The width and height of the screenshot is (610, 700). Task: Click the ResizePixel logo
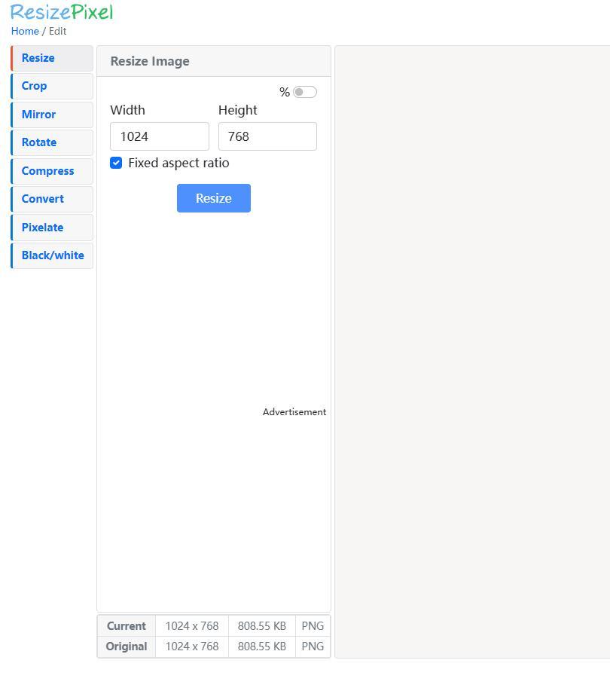pyautogui.click(x=62, y=13)
